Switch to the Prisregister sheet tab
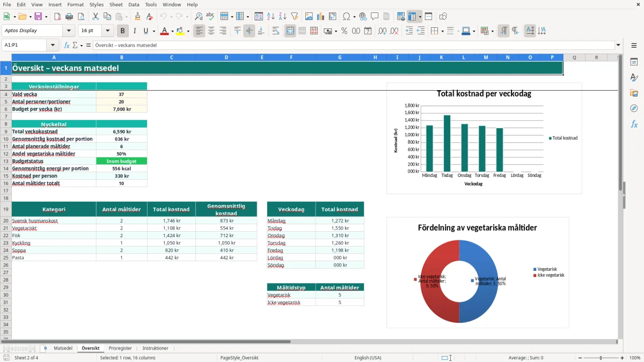The image size is (644, 362). pyautogui.click(x=120, y=349)
